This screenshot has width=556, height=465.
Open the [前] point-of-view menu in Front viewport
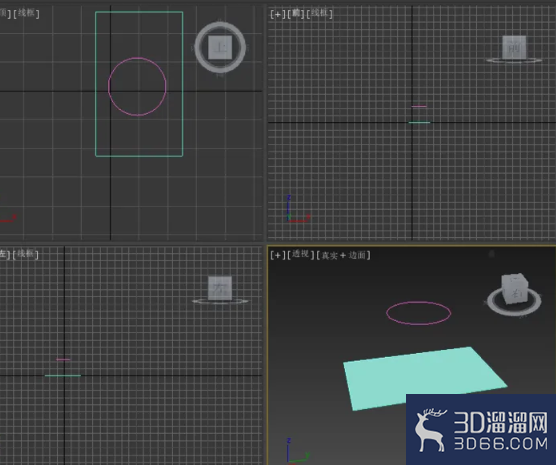coord(295,14)
